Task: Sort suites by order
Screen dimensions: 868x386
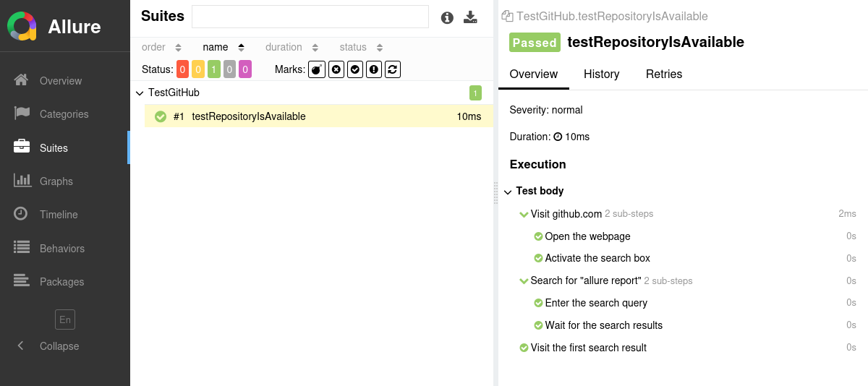Action: point(162,47)
